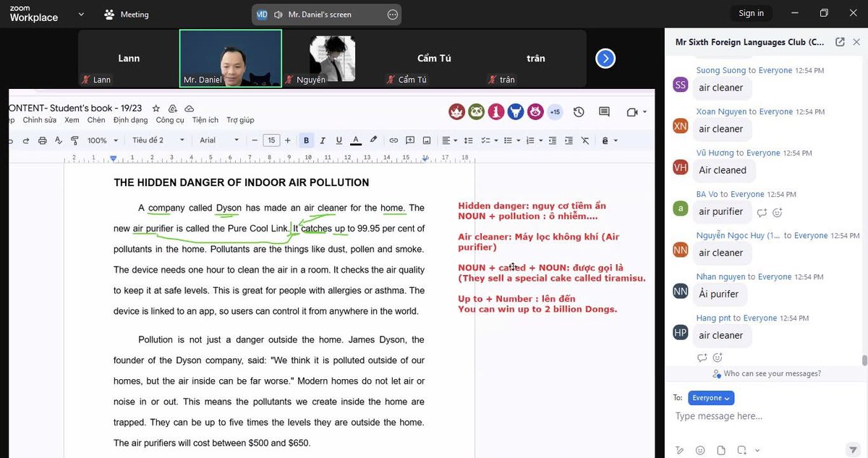868x458 pixels.
Task: Toggle bold formatting button
Action: tap(306, 140)
